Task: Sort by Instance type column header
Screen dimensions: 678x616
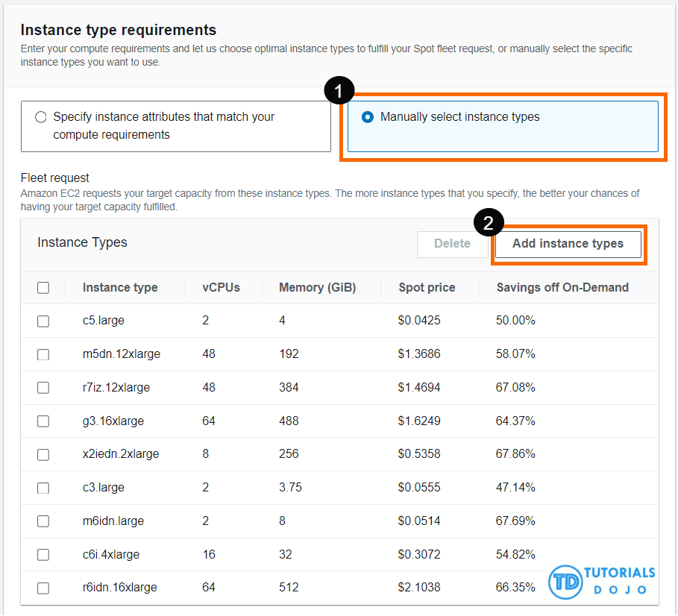Action: click(x=120, y=288)
